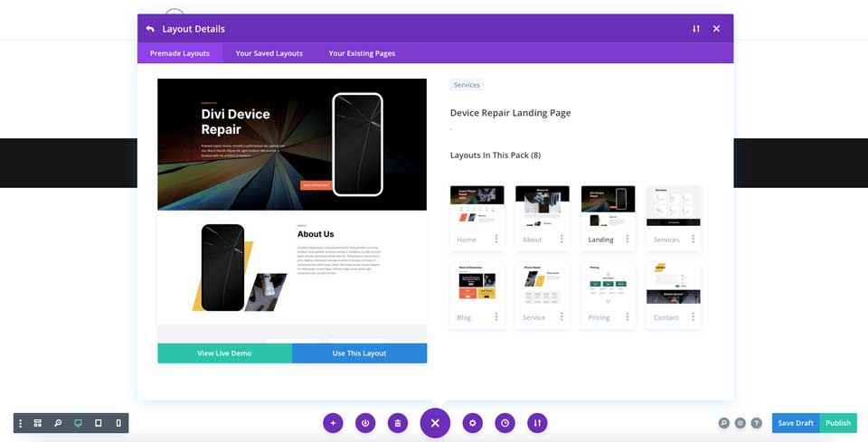The height and width of the screenshot is (442, 868).
Task: Open the help question mark icon
Action: (756, 423)
